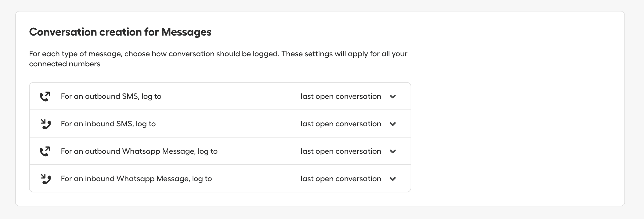This screenshot has height=219, width=644.
Task: Click 'last open conversation' for outbound SMS
Action: pos(340,96)
